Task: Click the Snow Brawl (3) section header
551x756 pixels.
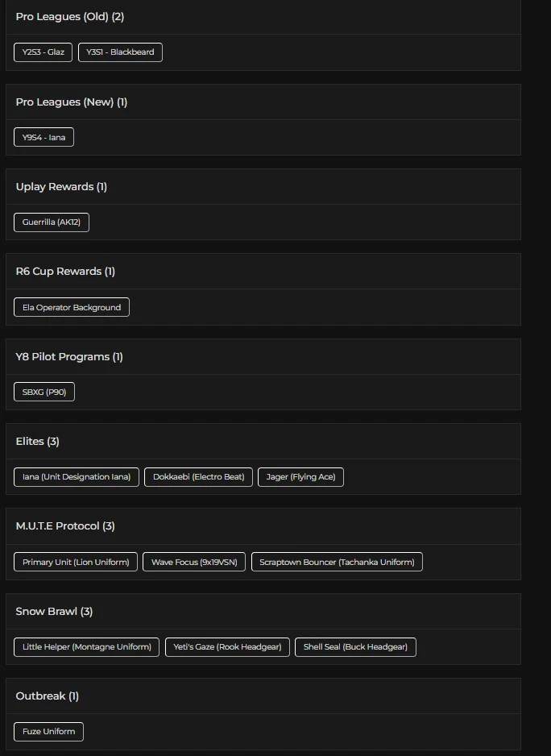Action: coord(54,612)
